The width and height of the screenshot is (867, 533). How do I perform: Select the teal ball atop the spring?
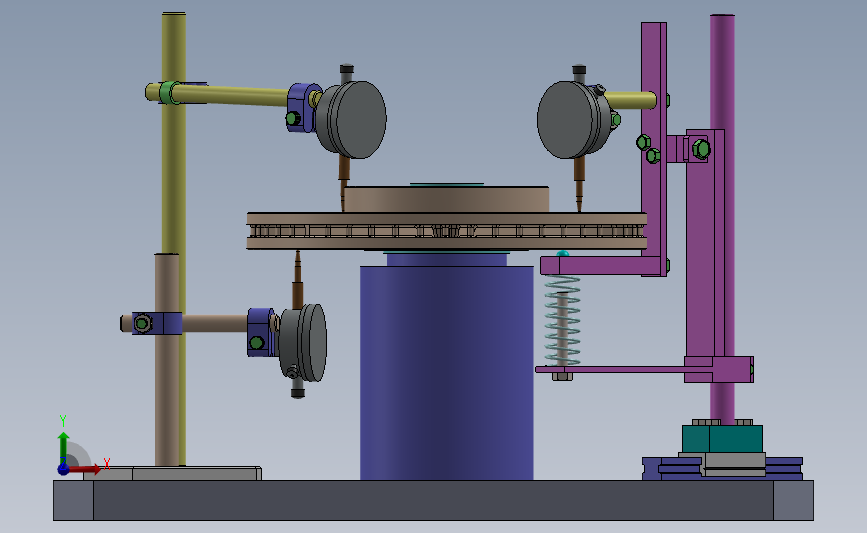click(562, 254)
